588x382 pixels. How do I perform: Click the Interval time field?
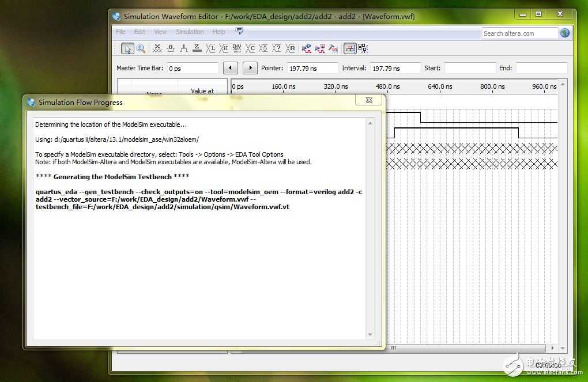pyautogui.click(x=395, y=68)
